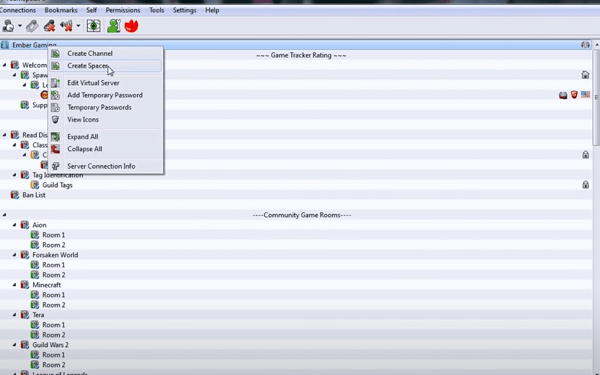Click the gray plug icon in the toolbar

[x=32, y=26]
